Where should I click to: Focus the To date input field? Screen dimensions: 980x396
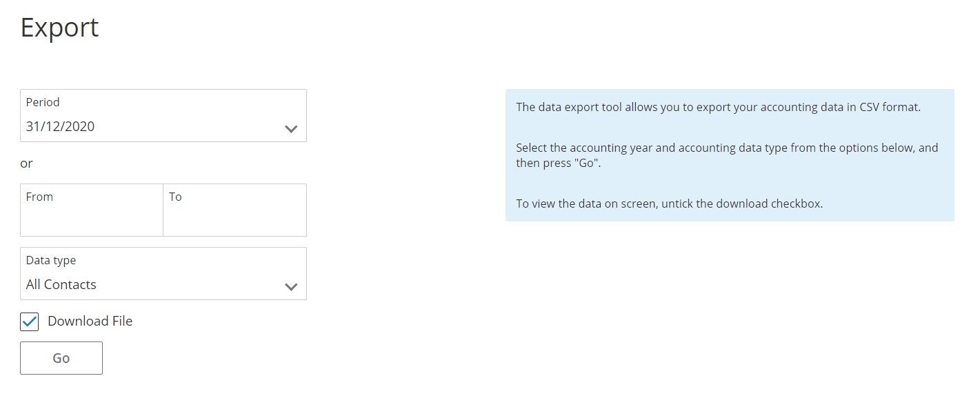(x=235, y=210)
